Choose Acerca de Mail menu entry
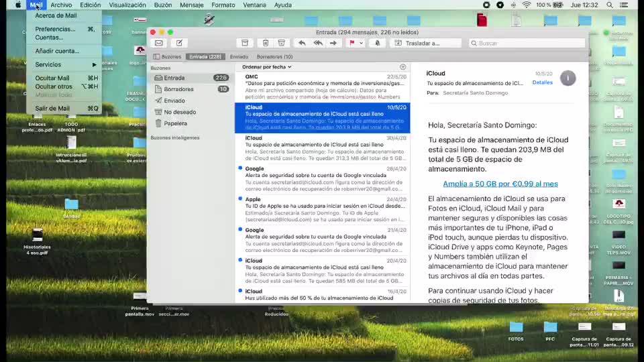The height and width of the screenshot is (362, 644). pyautogui.click(x=64, y=15)
